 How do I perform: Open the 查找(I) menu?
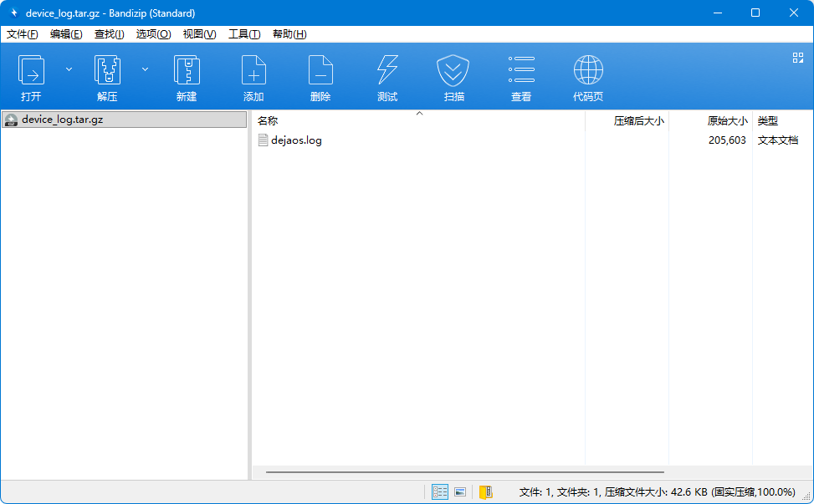pyautogui.click(x=109, y=34)
